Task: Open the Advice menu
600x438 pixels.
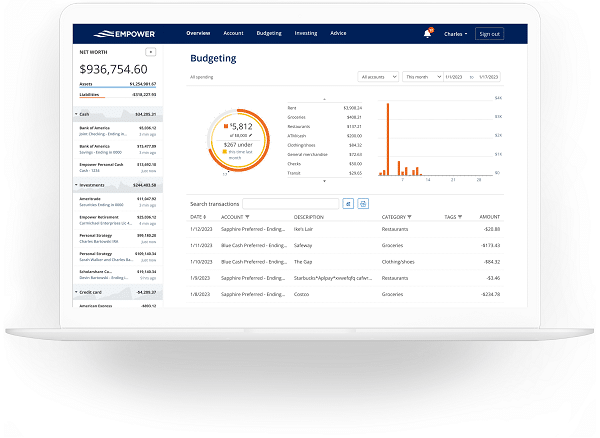Action: (338, 33)
